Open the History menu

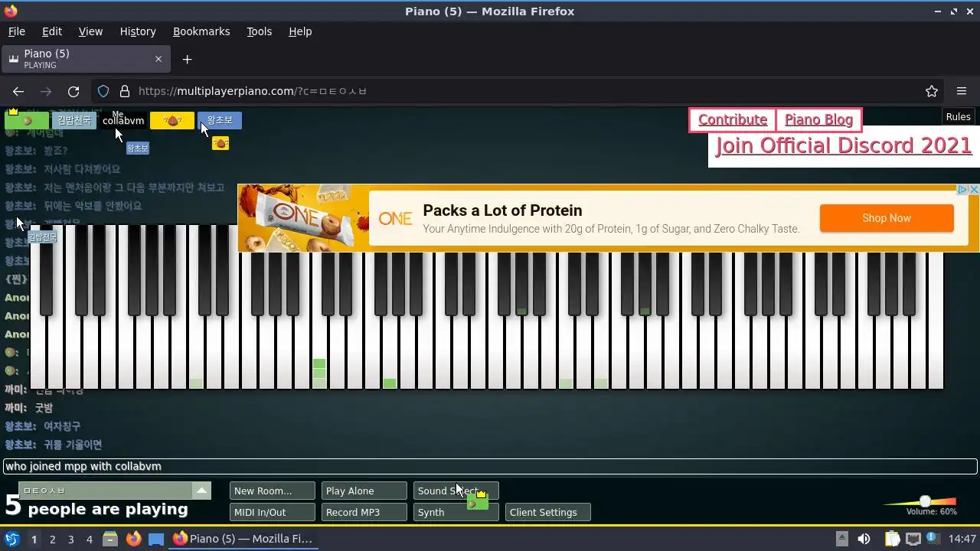coord(138,31)
